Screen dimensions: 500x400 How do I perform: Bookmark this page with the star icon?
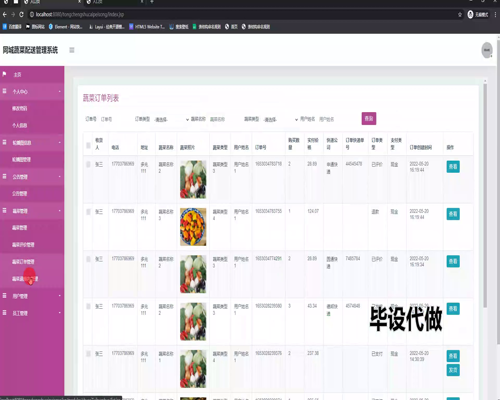coord(460,14)
